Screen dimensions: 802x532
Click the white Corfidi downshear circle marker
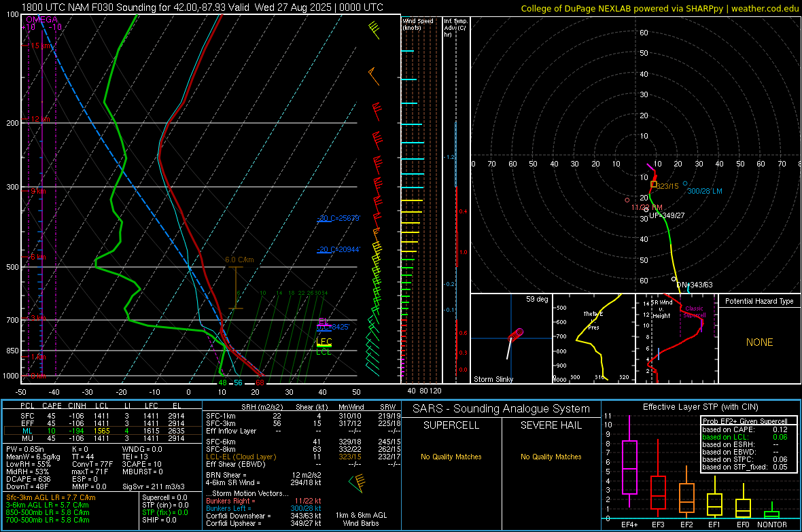(674, 279)
